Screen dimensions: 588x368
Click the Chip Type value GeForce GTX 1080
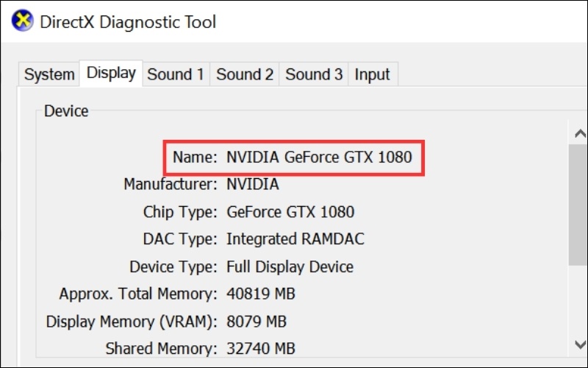pyautogui.click(x=290, y=212)
